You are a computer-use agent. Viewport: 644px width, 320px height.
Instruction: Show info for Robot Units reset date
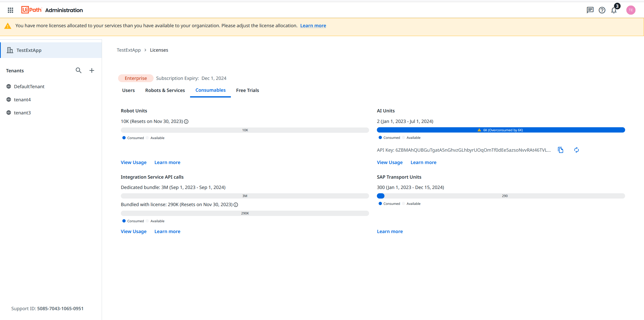coord(186,121)
